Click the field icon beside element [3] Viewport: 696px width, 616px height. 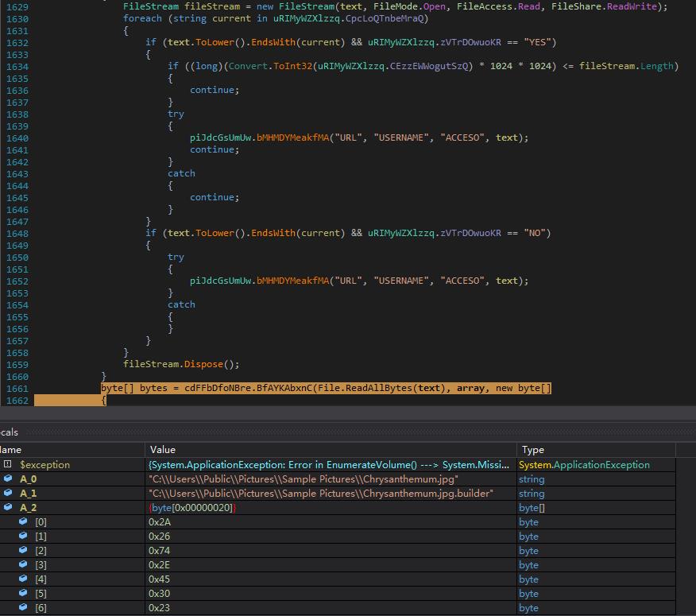tap(23, 564)
